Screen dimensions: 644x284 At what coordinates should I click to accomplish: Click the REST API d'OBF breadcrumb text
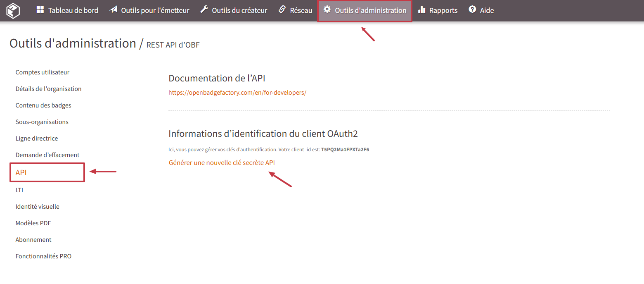coord(173,45)
